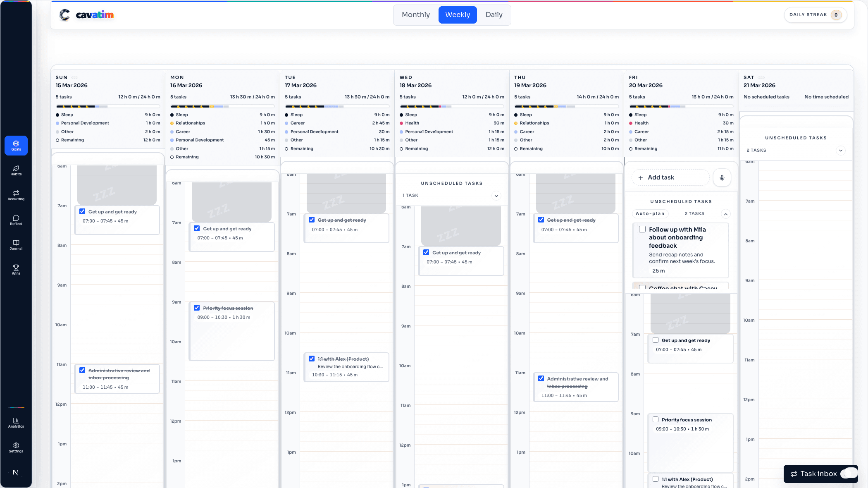Open the Analytics chart icon
This screenshot has height=488, width=868.
tap(16, 423)
